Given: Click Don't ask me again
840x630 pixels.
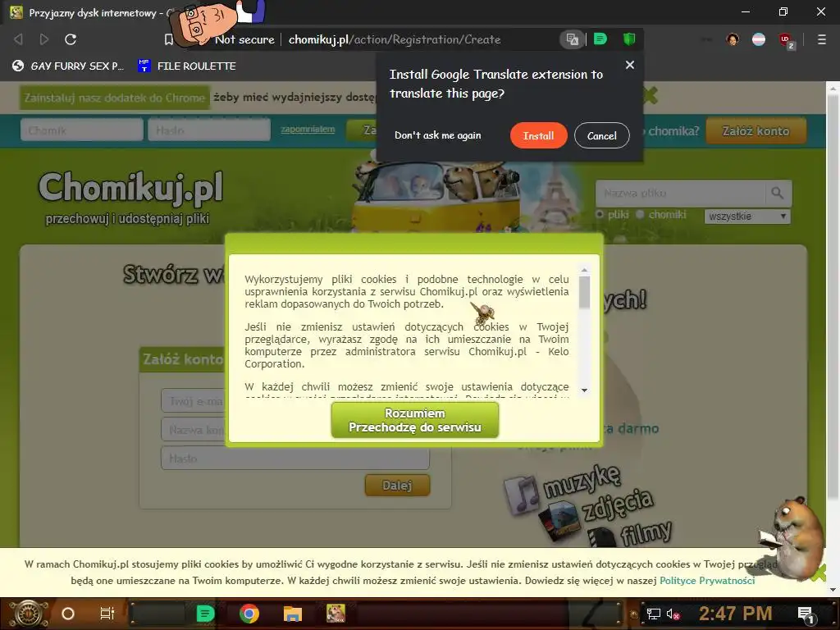Looking at the screenshot, I should tap(438, 135).
